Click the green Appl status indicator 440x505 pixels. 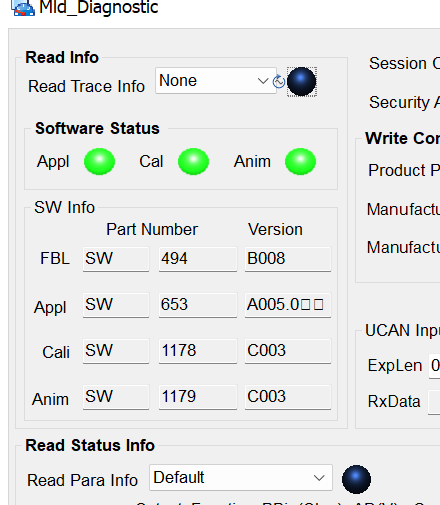pyautogui.click(x=99, y=162)
